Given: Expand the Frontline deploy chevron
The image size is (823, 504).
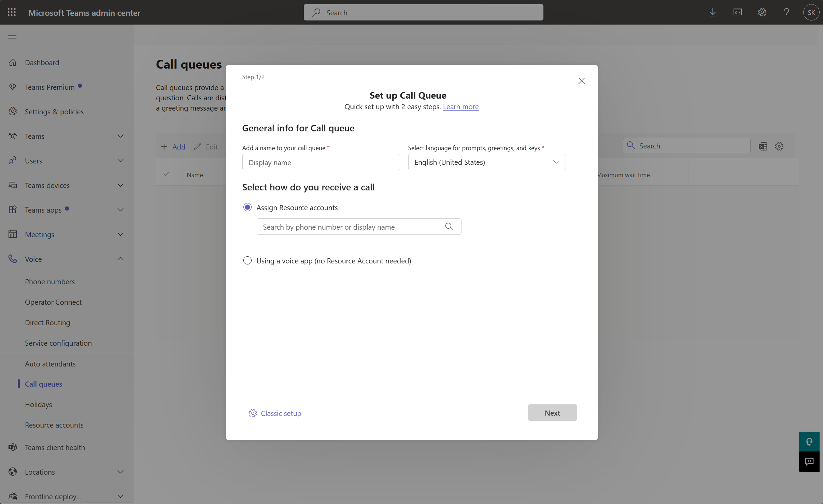Looking at the screenshot, I should coord(120,496).
